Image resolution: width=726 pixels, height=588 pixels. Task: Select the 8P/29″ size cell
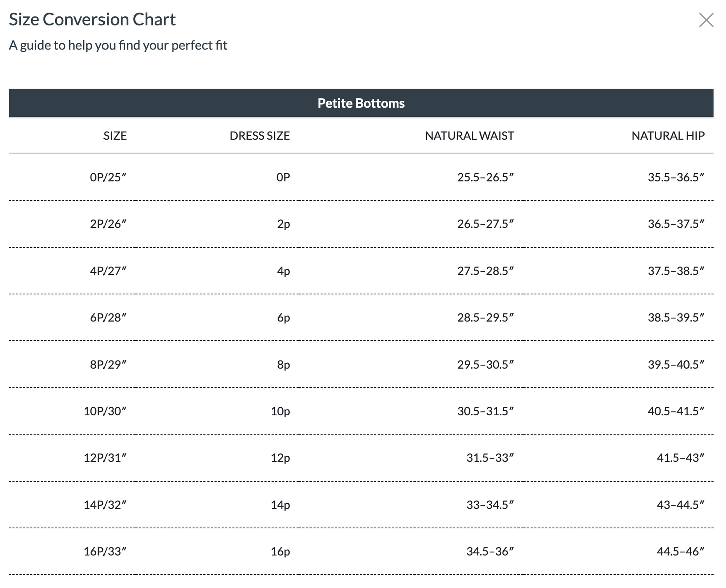(x=108, y=364)
